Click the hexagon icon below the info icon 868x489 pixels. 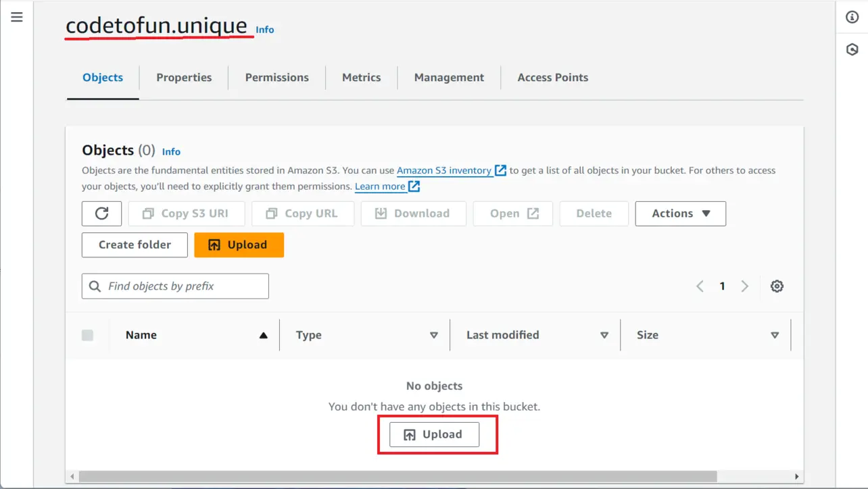[852, 49]
